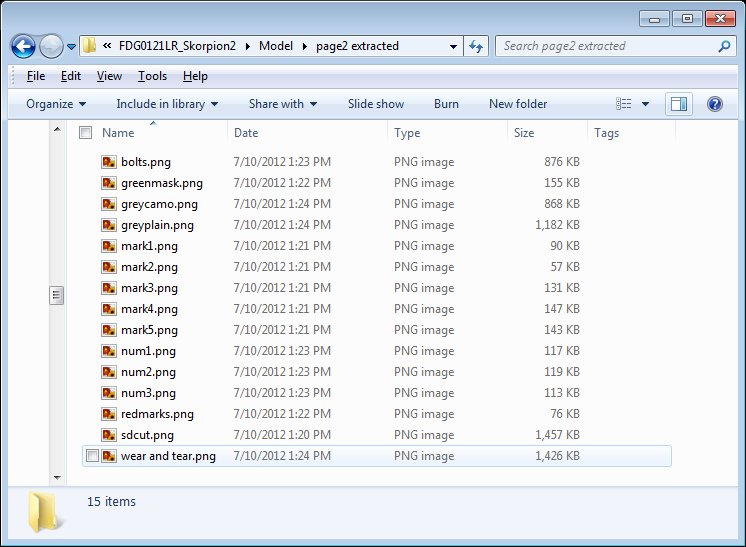The height and width of the screenshot is (547, 746).
Task: Click the navigation pane splitter handle
Action: (57, 295)
